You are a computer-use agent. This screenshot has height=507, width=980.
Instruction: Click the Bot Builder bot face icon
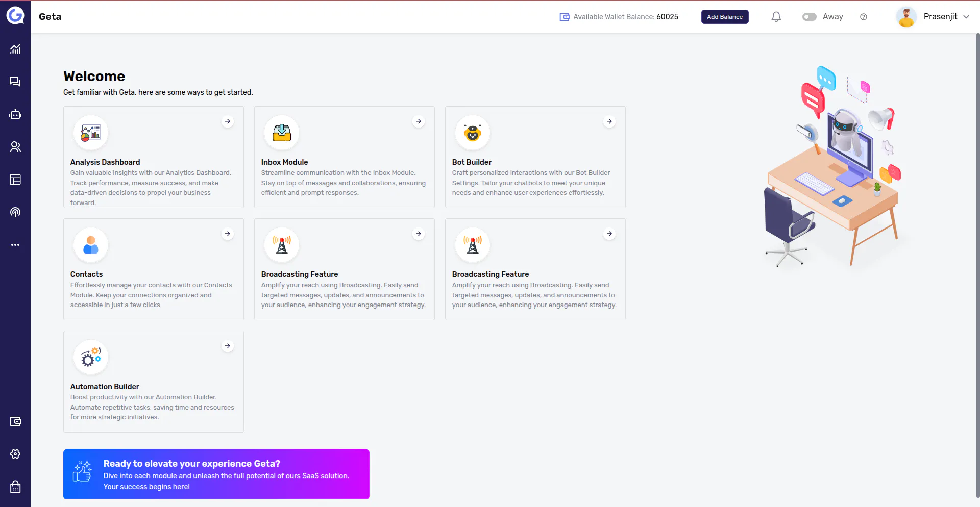point(473,133)
